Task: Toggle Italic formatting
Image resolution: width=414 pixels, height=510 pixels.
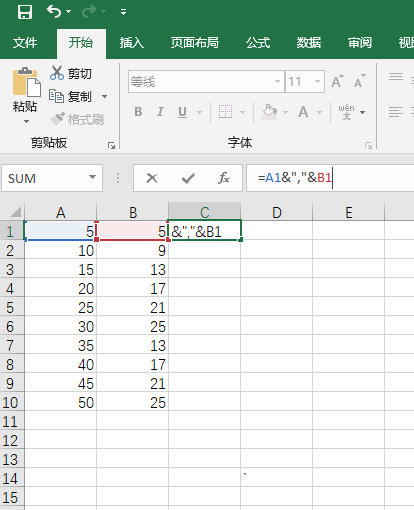Action: pyautogui.click(x=160, y=112)
